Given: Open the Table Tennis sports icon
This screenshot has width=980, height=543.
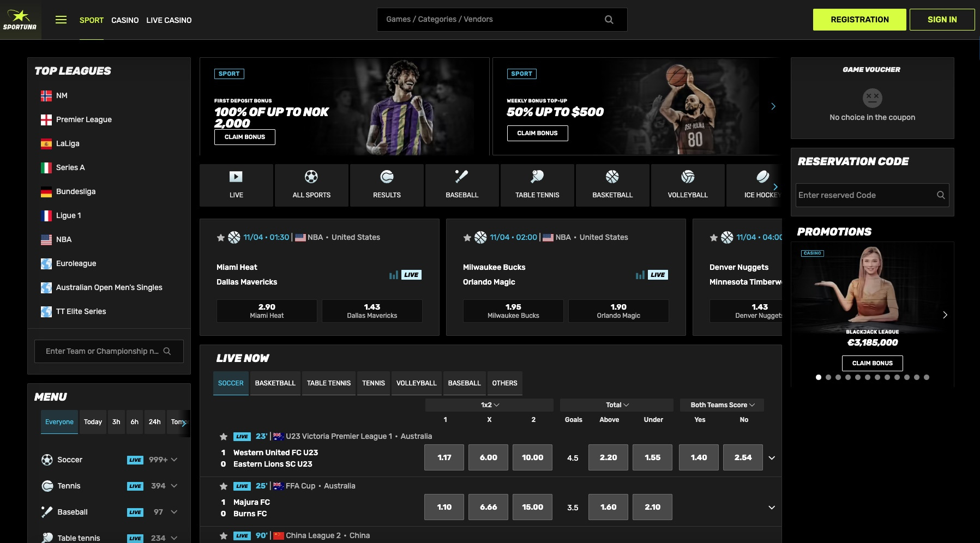Looking at the screenshot, I should (x=537, y=177).
